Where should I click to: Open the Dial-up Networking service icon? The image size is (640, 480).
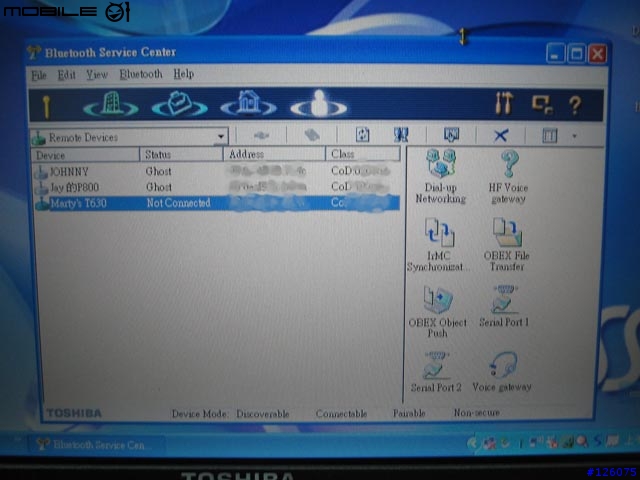tap(440, 176)
